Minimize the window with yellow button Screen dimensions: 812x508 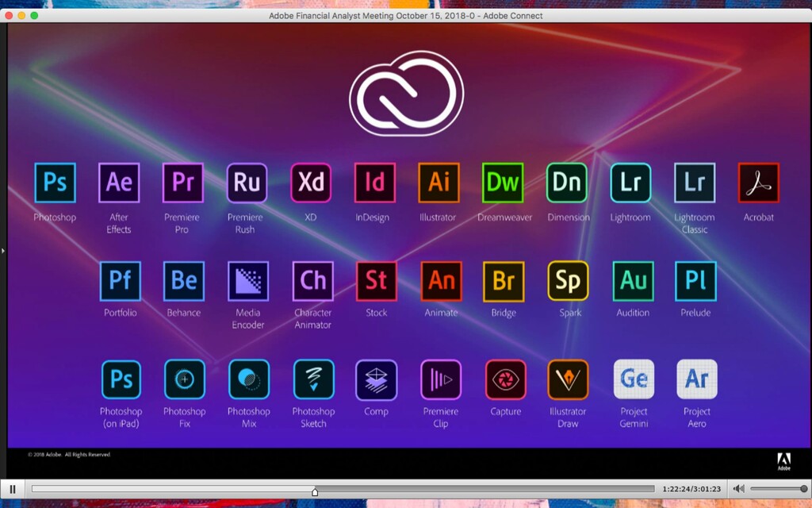point(21,16)
